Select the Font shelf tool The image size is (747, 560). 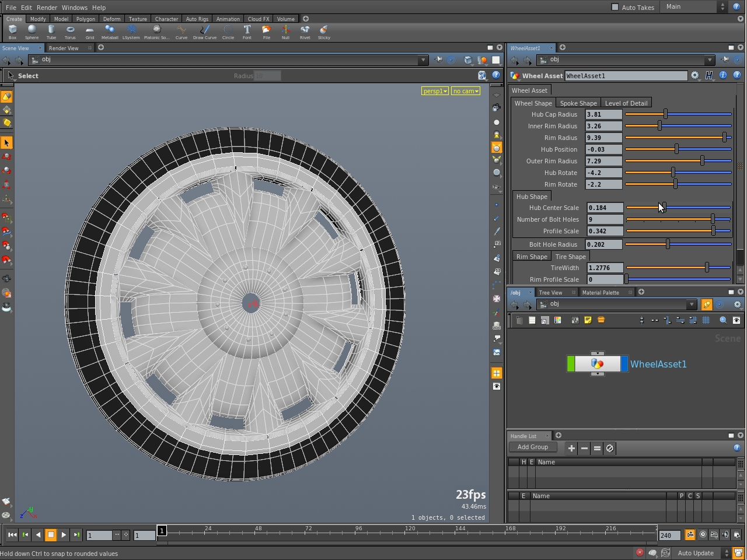[247, 32]
